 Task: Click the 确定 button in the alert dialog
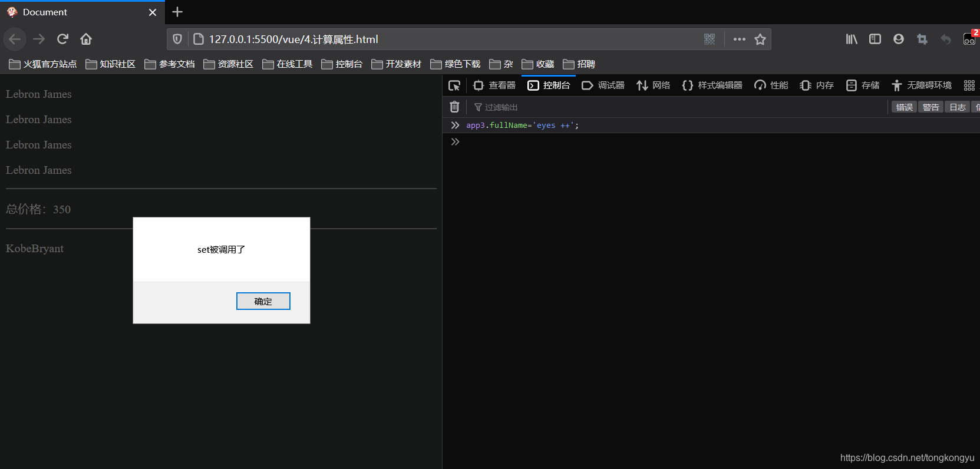263,301
